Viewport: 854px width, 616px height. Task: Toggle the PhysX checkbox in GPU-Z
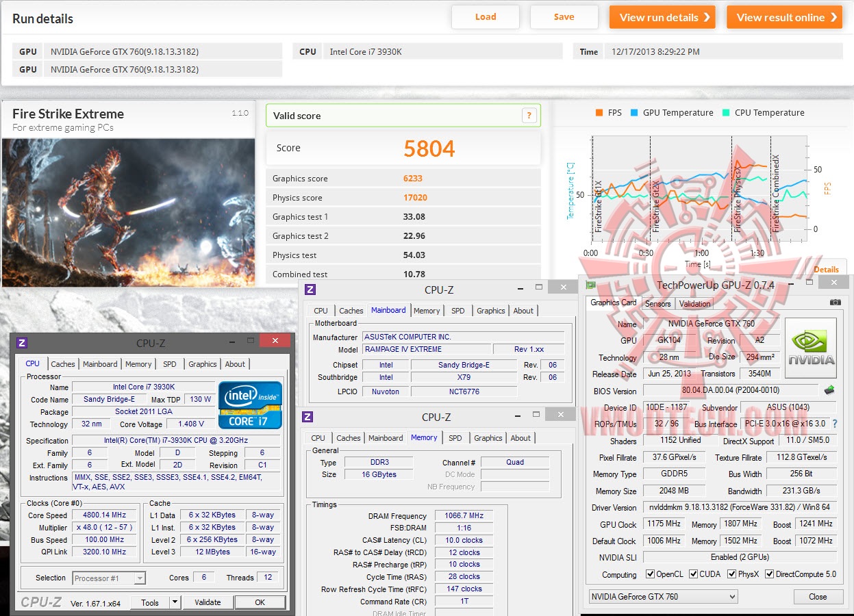pyautogui.click(x=732, y=574)
